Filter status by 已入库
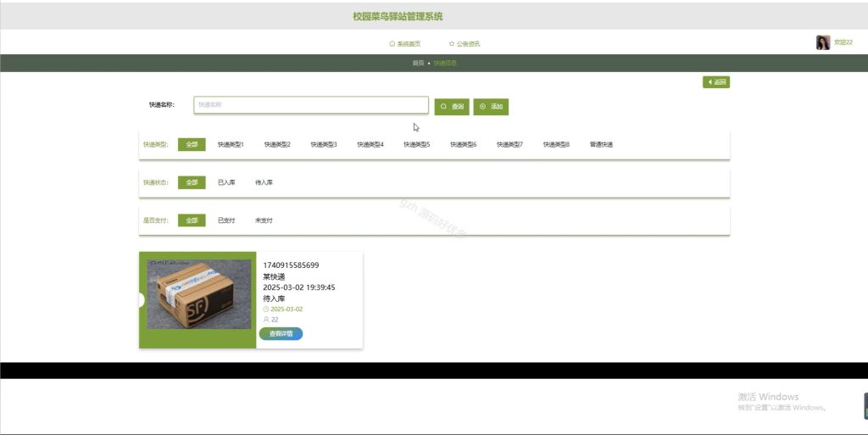This screenshot has height=435, width=868. [x=226, y=182]
